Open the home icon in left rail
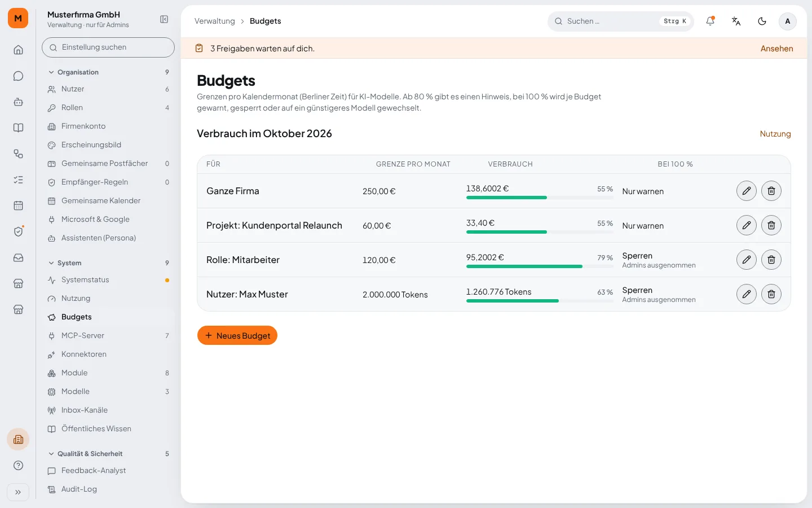 [18, 50]
